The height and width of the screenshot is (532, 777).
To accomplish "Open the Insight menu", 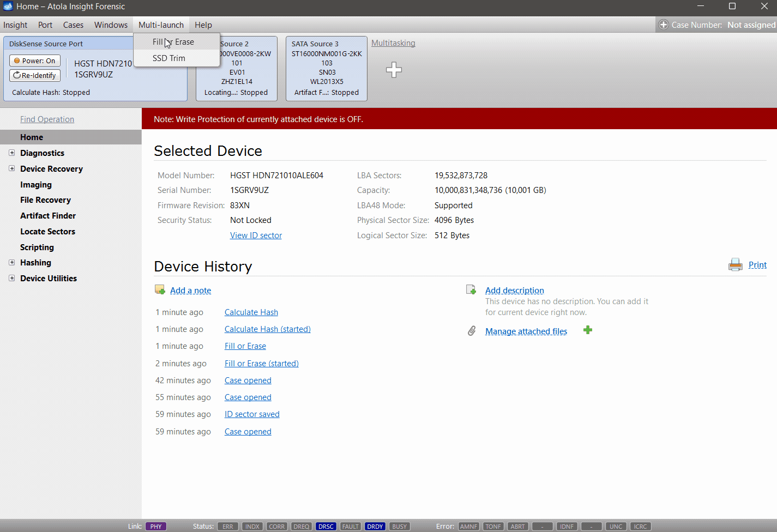I will click(15, 25).
